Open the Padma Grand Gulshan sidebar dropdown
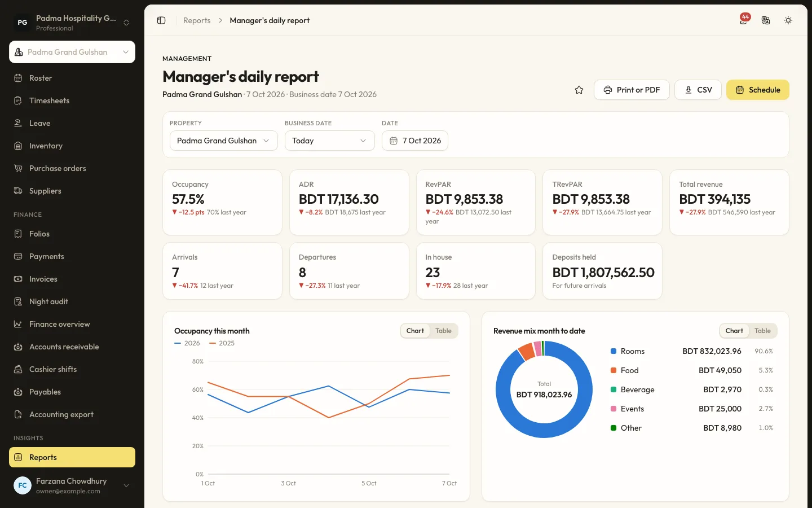812x508 pixels. point(72,52)
